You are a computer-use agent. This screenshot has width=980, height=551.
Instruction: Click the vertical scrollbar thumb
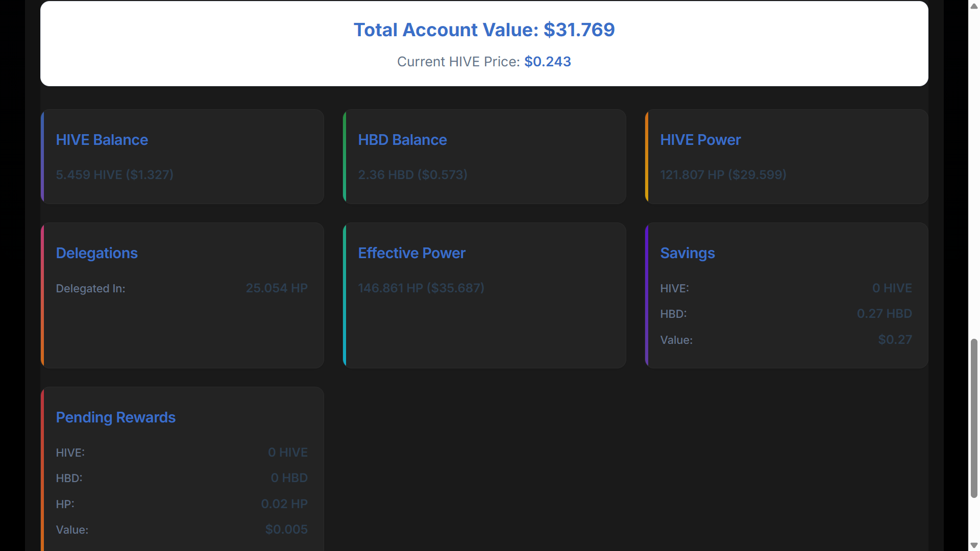pos(974,418)
